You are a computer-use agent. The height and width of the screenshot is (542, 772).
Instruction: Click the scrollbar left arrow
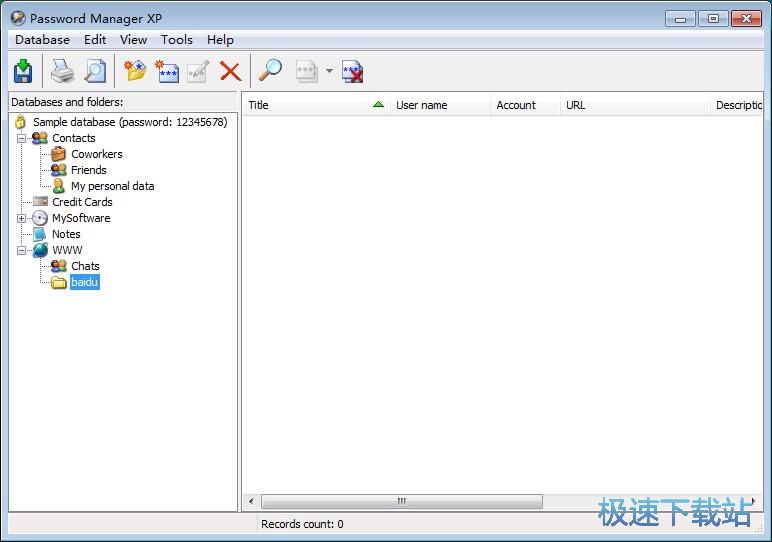pyautogui.click(x=251, y=501)
